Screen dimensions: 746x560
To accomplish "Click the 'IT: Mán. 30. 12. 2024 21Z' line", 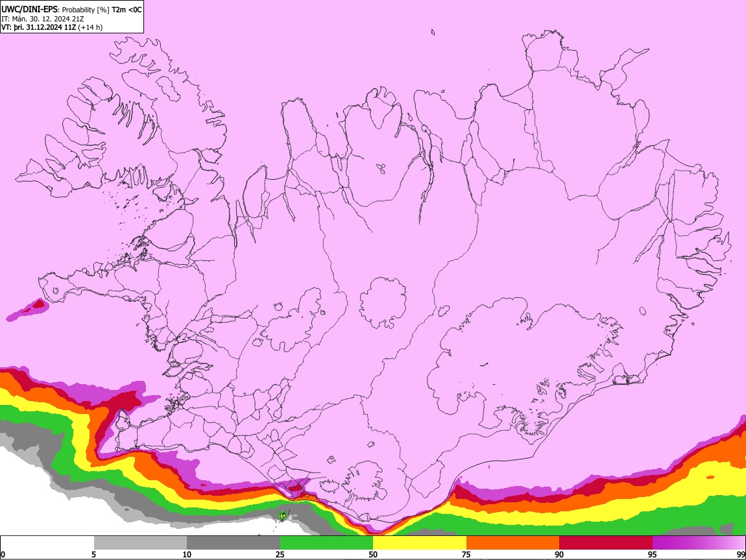I will pos(42,19).
